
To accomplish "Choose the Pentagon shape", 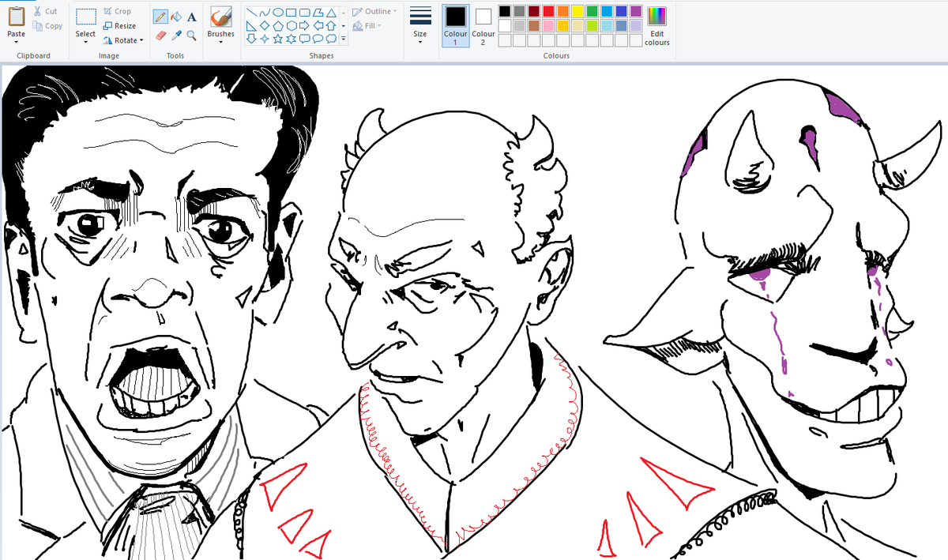I will pos(277,25).
